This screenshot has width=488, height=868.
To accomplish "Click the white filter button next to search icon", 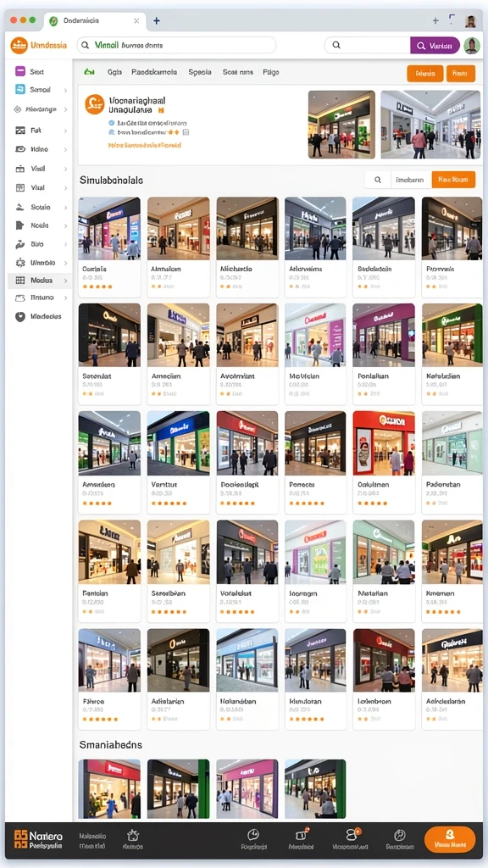I will tap(411, 180).
